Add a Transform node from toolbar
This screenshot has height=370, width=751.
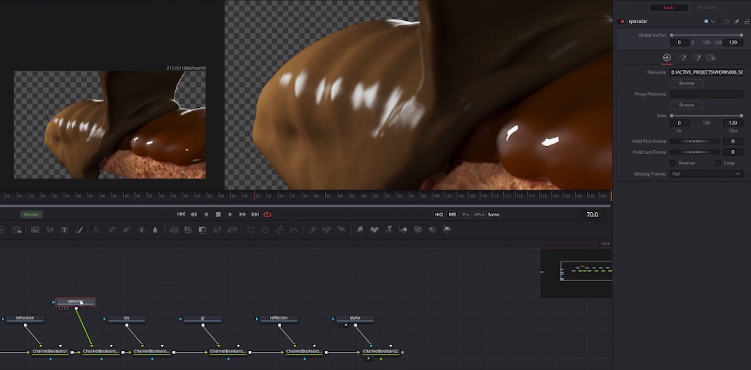click(232, 230)
